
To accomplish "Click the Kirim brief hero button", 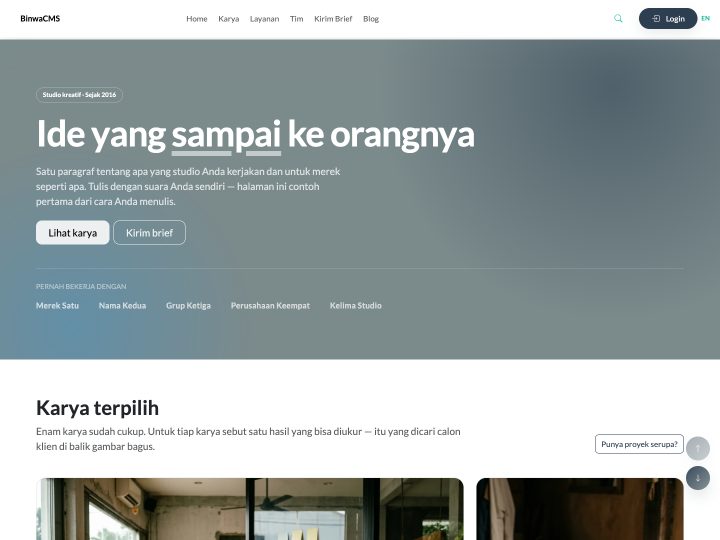I will (149, 232).
